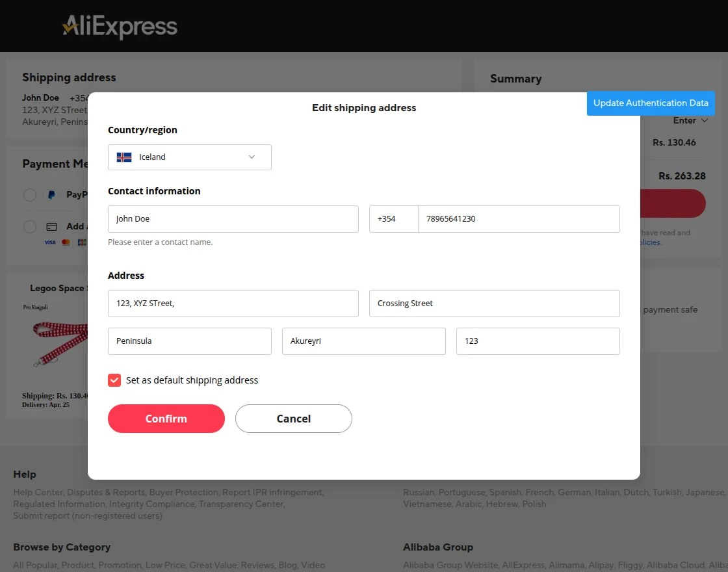The image size is (728, 572).
Task: Open the +354 phone code selector
Action: [393, 218]
